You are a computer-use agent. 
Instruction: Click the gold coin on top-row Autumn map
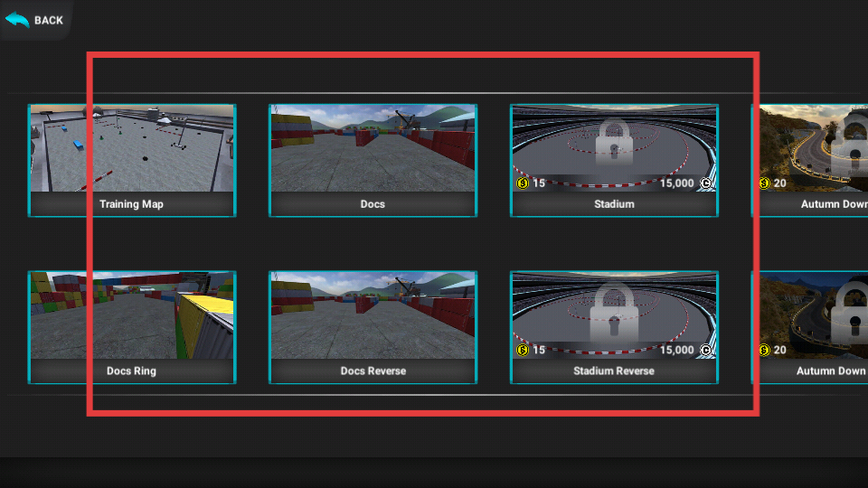pos(764,183)
